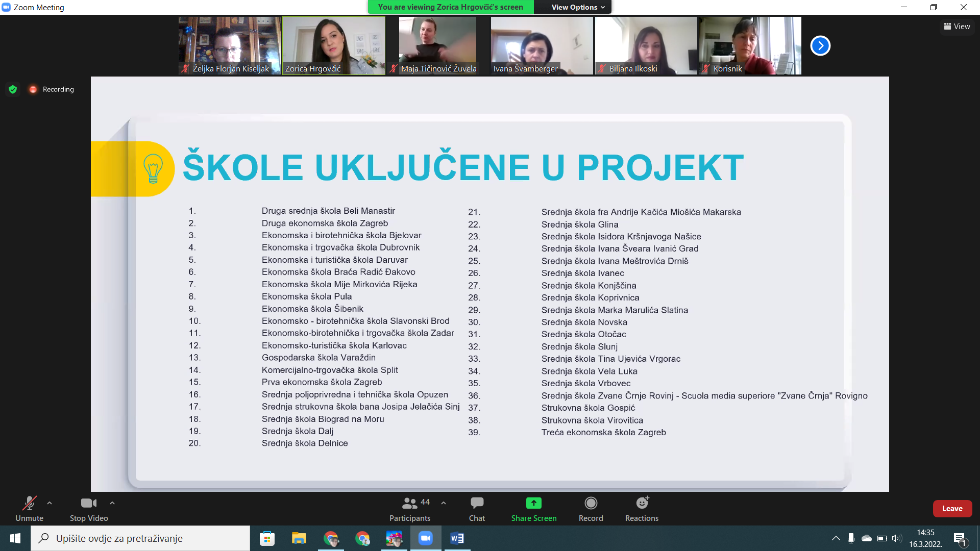Open Windows Start menu
This screenshot has height=551, width=980.
15,538
